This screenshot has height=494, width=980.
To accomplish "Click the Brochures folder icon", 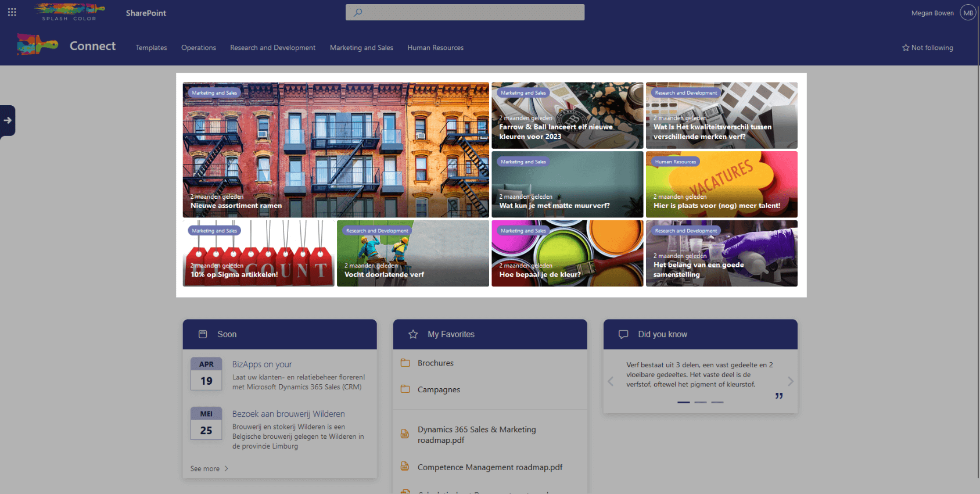I will [405, 363].
